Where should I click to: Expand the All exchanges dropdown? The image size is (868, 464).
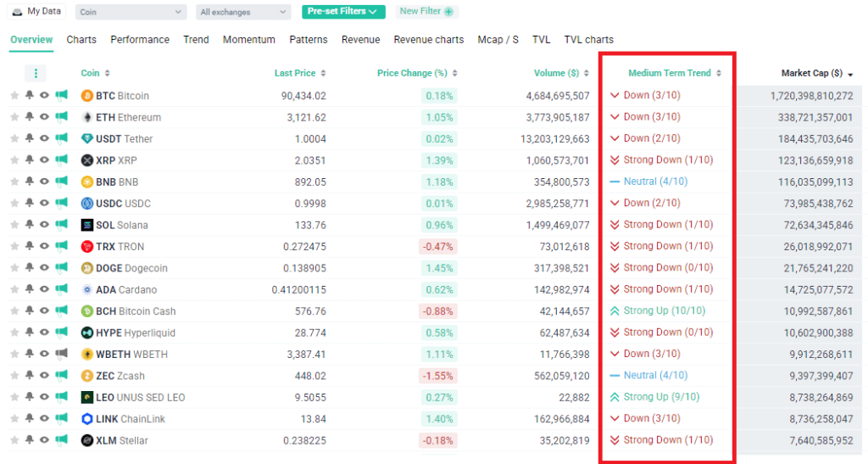click(x=243, y=12)
